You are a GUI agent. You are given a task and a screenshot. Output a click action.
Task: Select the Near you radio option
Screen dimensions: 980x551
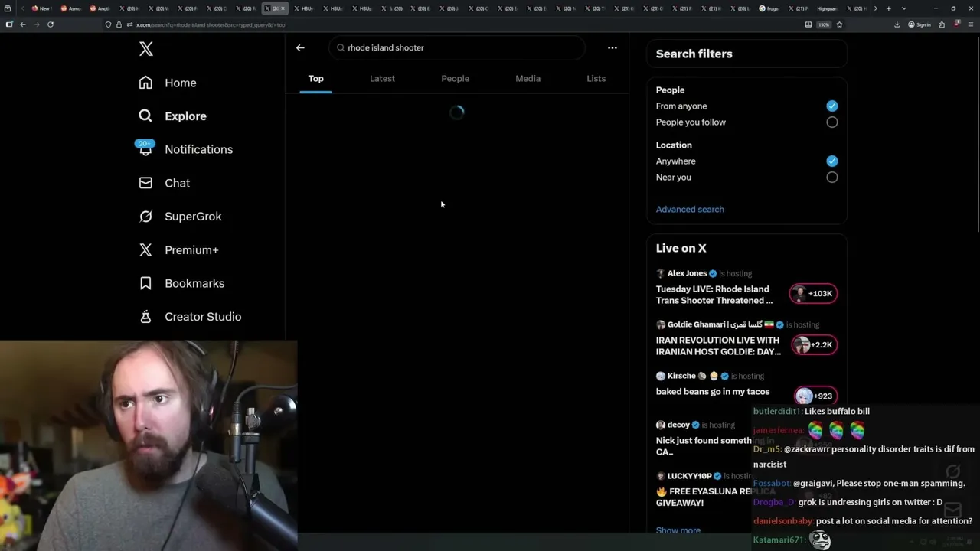[832, 178]
